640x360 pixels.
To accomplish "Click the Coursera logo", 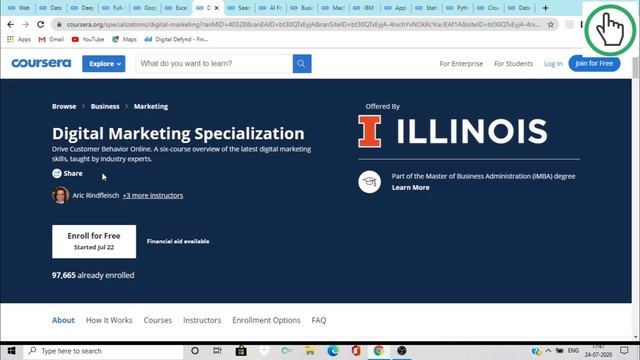I will (x=41, y=63).
